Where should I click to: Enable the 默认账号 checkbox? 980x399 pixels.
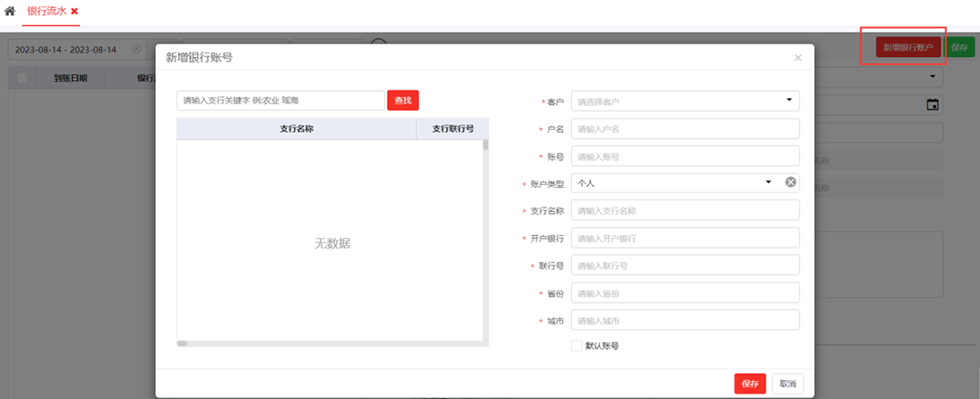click(576, 346)
